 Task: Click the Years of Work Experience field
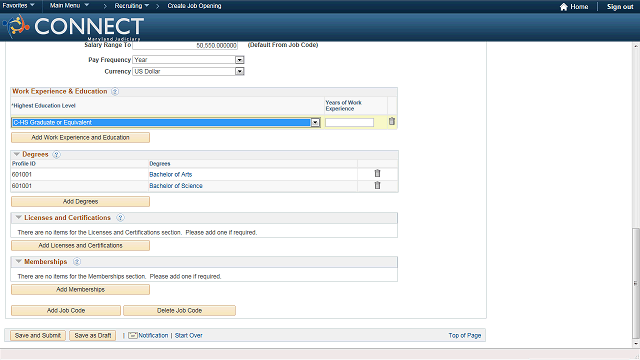pyautogui.click(x=349, y=122)
